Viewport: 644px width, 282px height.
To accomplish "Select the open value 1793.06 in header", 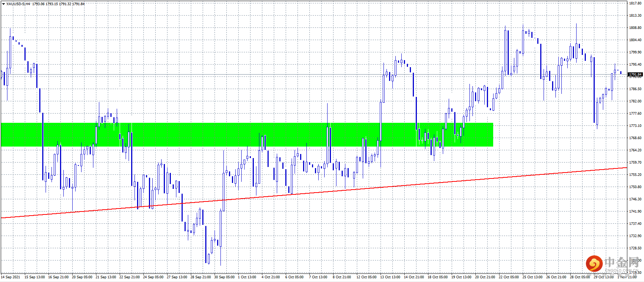I will [38, 4].
